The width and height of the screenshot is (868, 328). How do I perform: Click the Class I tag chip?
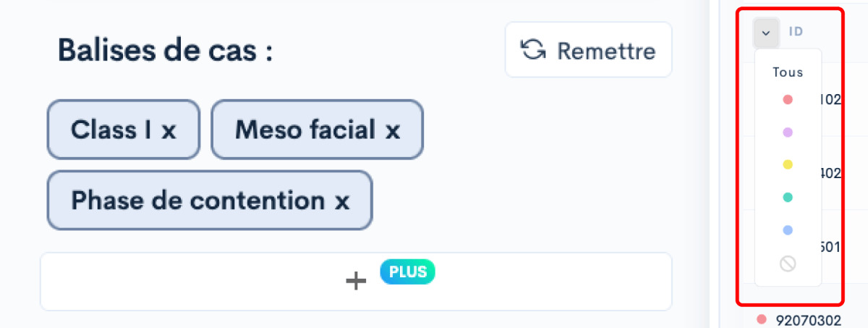pyautogui.click(x=124, y=130)
